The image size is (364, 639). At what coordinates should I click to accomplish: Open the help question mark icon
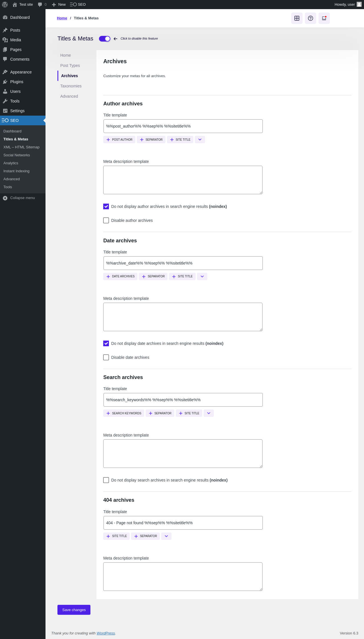point(310,18)
